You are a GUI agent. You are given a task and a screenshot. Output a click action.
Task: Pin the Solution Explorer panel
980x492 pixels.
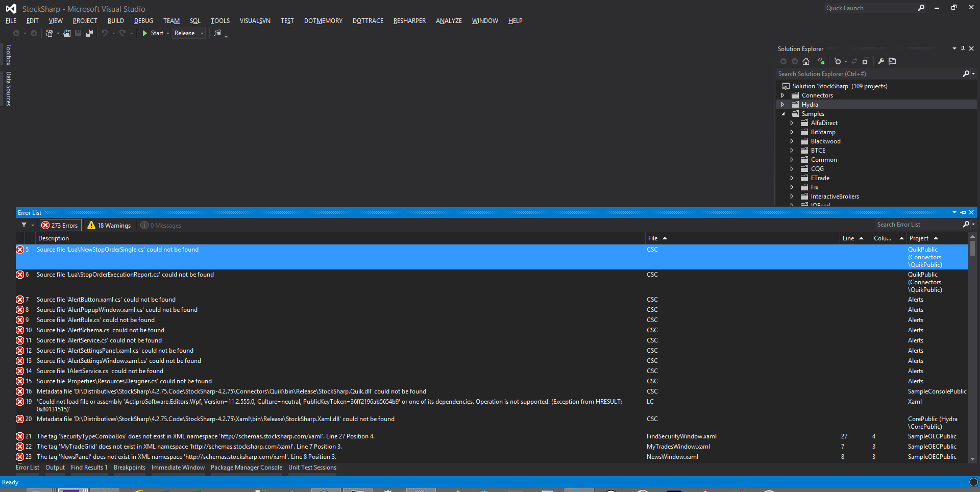(x=963, y=48)
